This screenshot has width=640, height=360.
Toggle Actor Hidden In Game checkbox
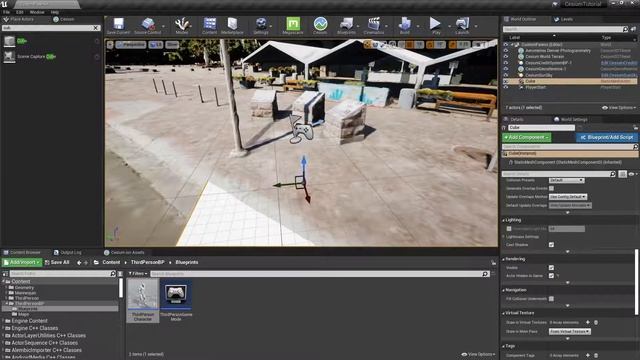click(x=551, y=276)
